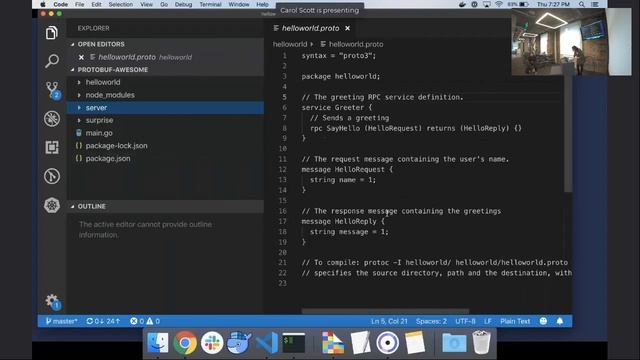Click Plain Text language mode
Screen dimensions: 640x360
515,321
